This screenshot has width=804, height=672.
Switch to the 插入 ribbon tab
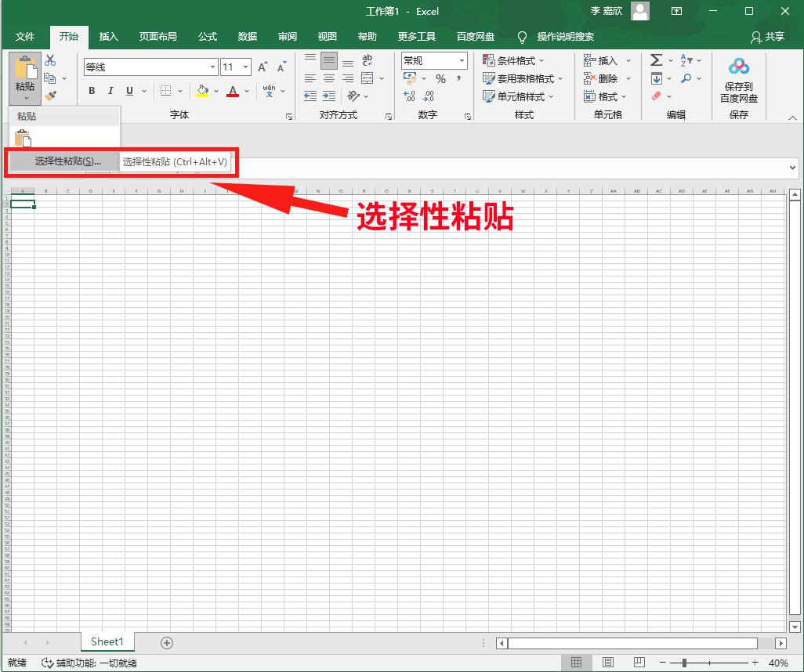tap(108, 36)
